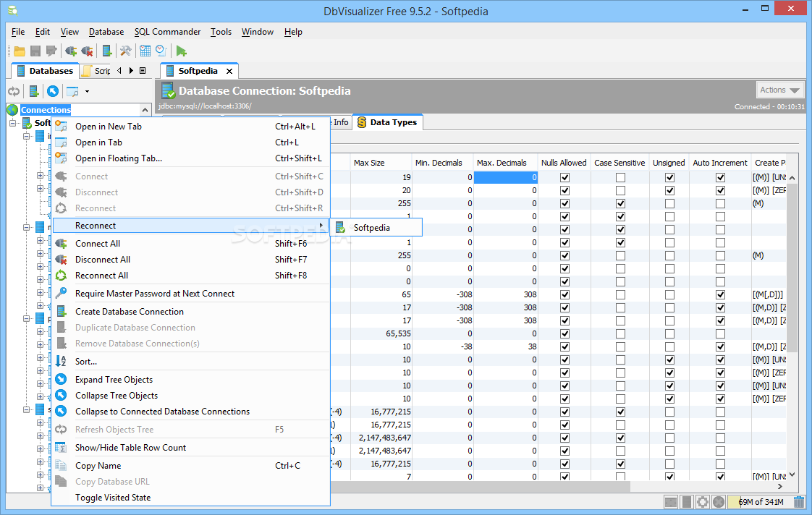Screen dimensions: 812x515
Task: Expand the Reconnect submenu arrow
Action: tap(321, 225)
